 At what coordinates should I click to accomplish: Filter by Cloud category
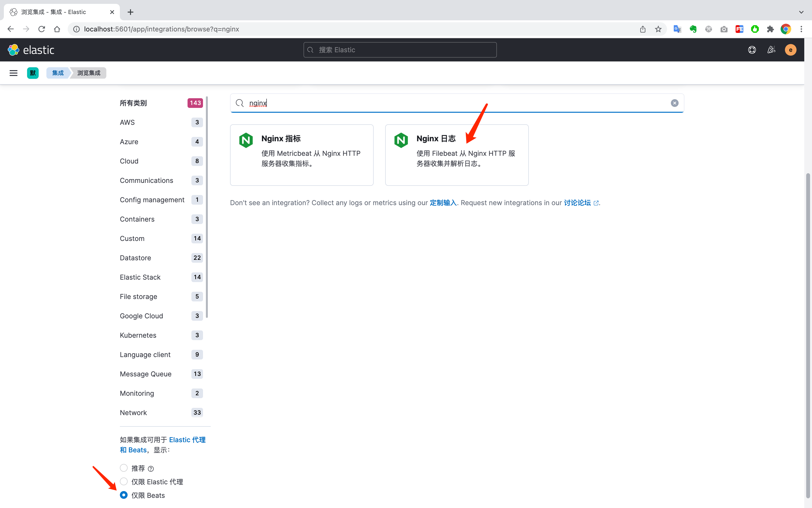pos(161,161)
